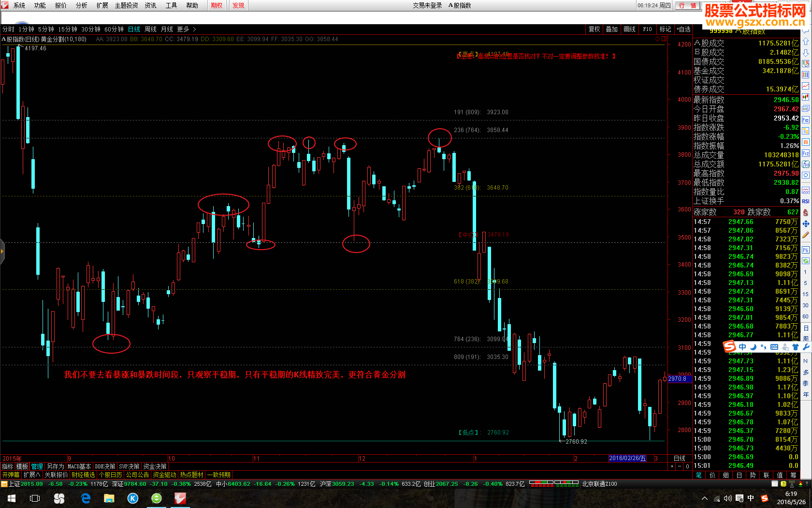Open the 热点题材 tab
This screenshot has width=812, height=508.
[x=191, y=475]
